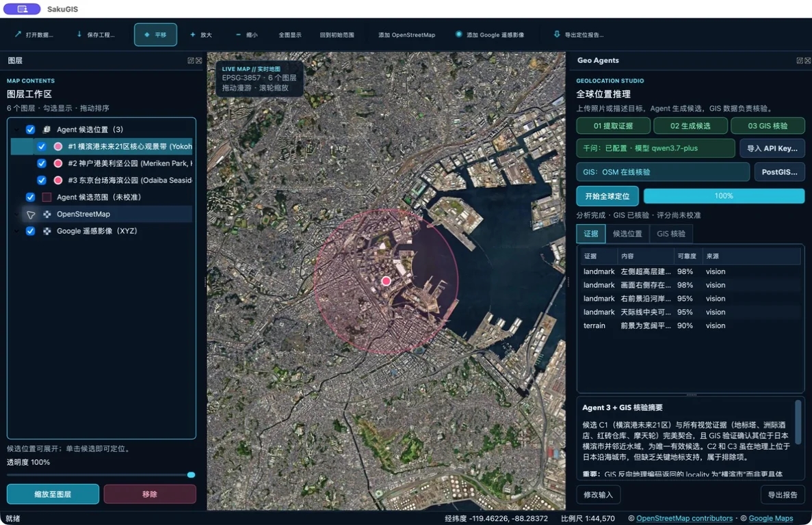The width and height of the screenshot is (812, 525).
Task: Click 全图显示 in the toolbar
Action: (290, 35)
